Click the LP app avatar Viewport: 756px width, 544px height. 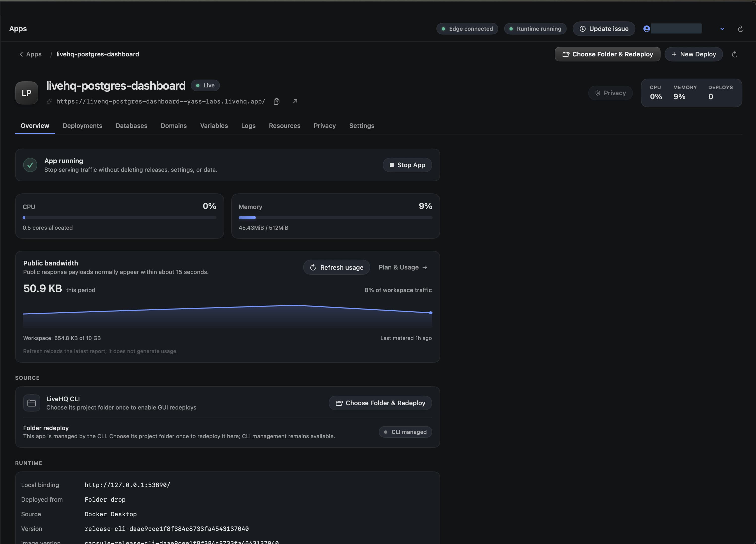point(27,93)
